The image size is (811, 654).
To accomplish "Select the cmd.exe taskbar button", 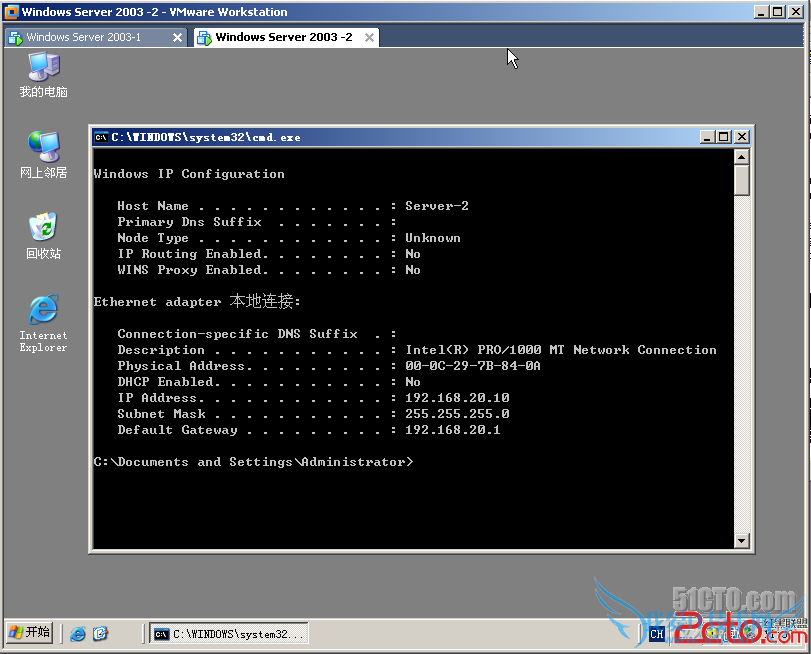I will (x=229, y=633).
